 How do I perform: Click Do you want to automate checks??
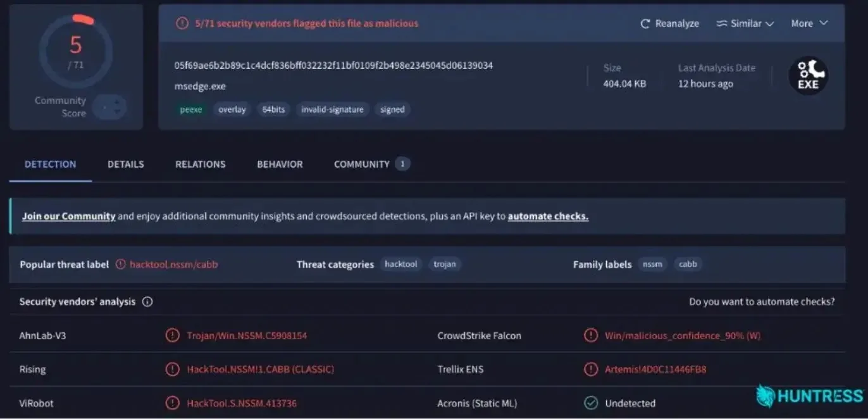762,302
